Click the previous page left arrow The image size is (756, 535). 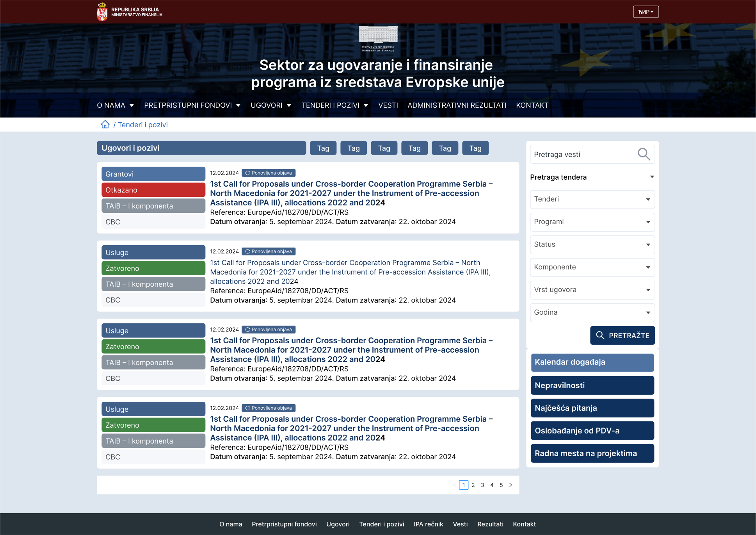point(454,485)
